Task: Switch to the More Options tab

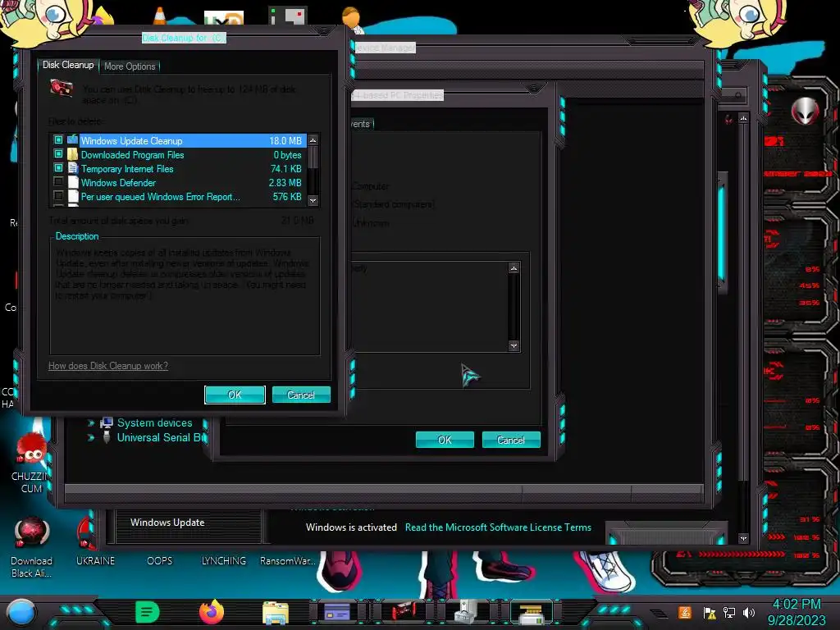Action: 130,66
